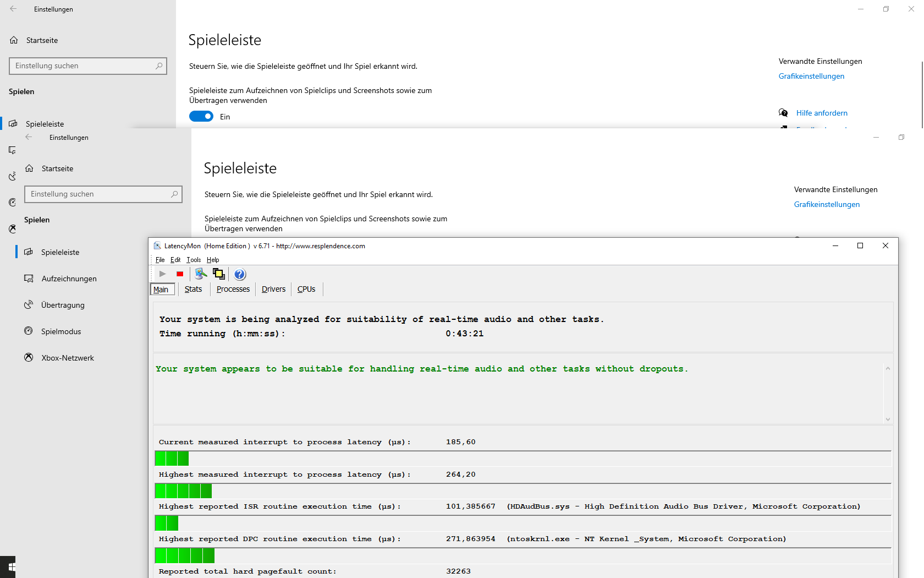Stop the LatencyMon monitor with the red square
The width and height of the screenshot is (924, 578).
(180, 274)
